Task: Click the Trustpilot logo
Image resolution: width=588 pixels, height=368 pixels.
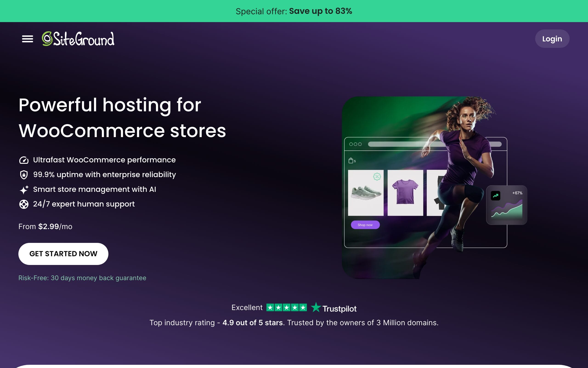Action: click(x=334, y=308)
